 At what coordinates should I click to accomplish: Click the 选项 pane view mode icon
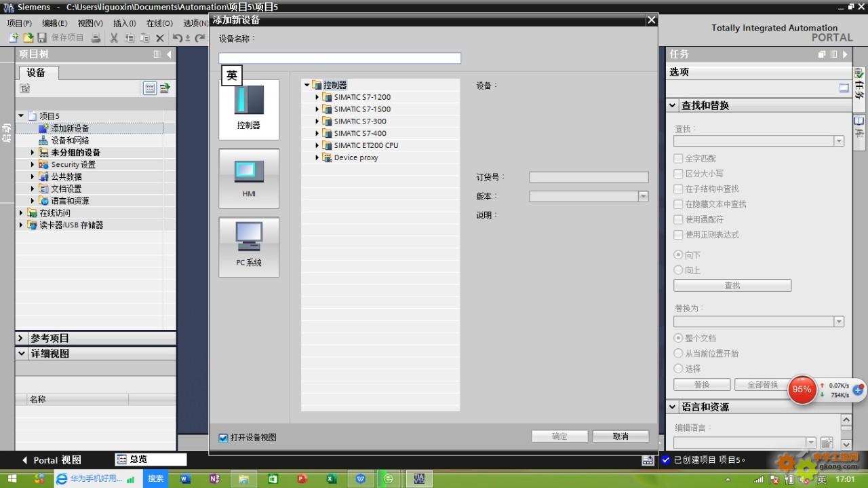(844, 88)
